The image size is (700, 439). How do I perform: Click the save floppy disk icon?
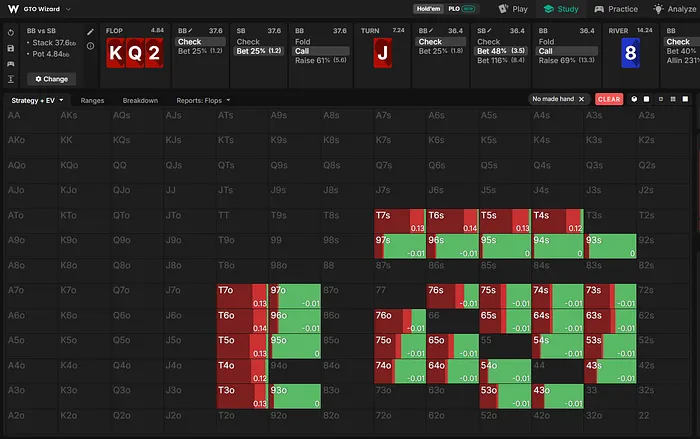click(x=11, y=48)
